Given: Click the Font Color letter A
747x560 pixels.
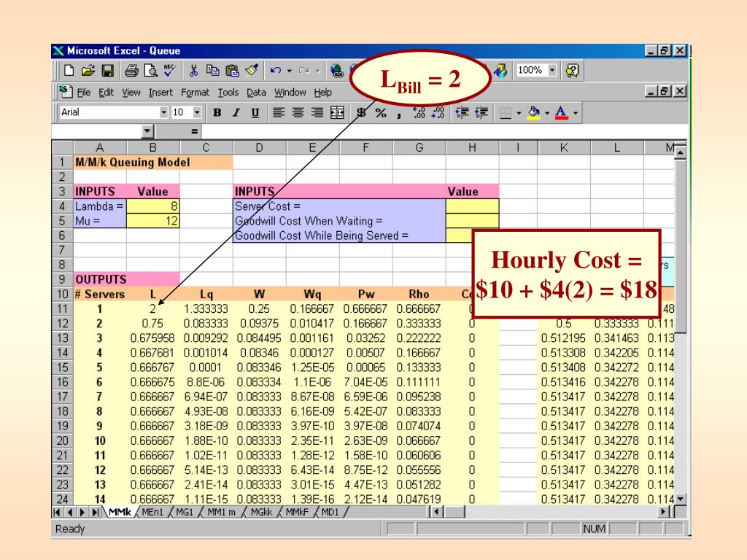Looking at the screenshot, I should point(562,113).
